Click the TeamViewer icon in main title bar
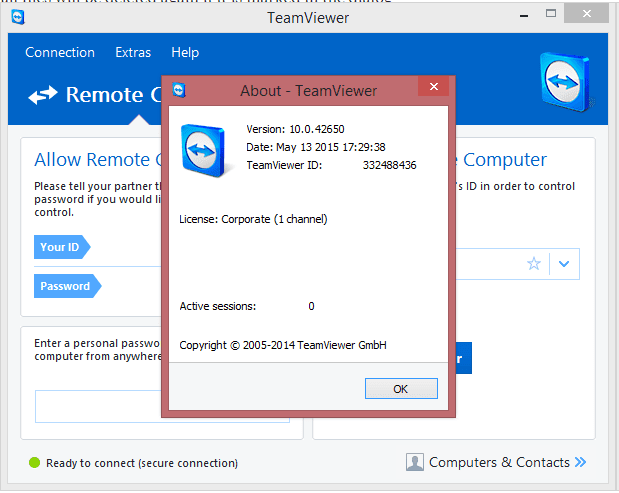The width and height of the screenshot is (619, 493). point(18,17)
